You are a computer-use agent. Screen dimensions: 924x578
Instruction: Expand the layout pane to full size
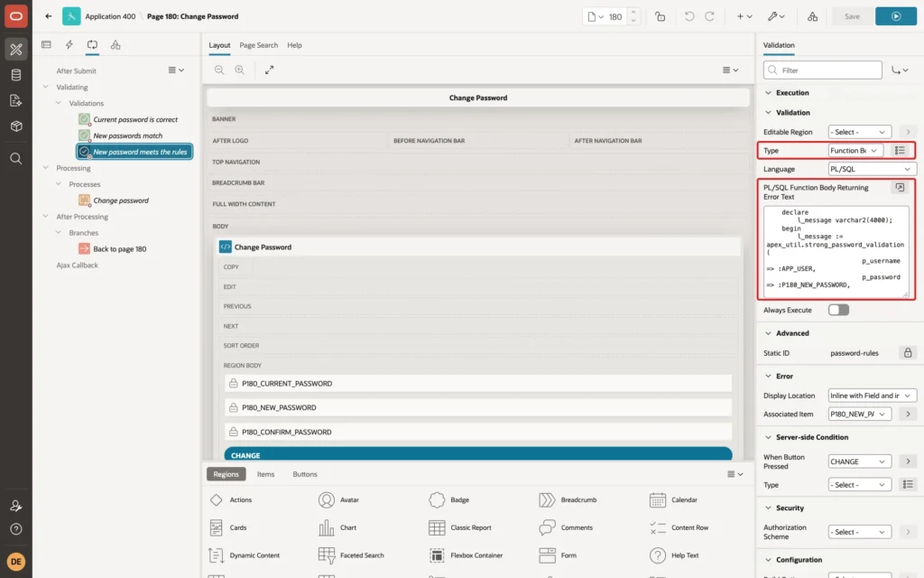[269, 70]
